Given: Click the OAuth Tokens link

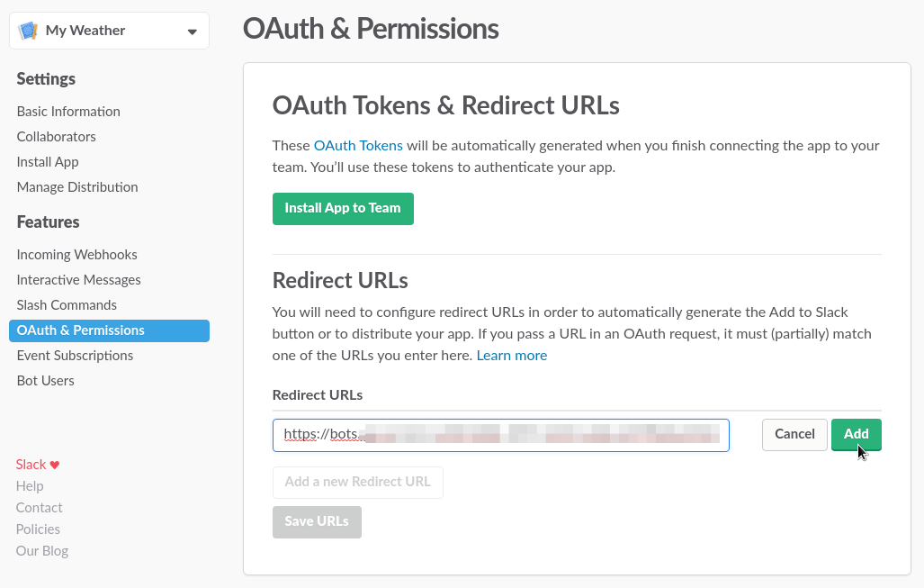Looking at the screenshot, I should (358, 146).
